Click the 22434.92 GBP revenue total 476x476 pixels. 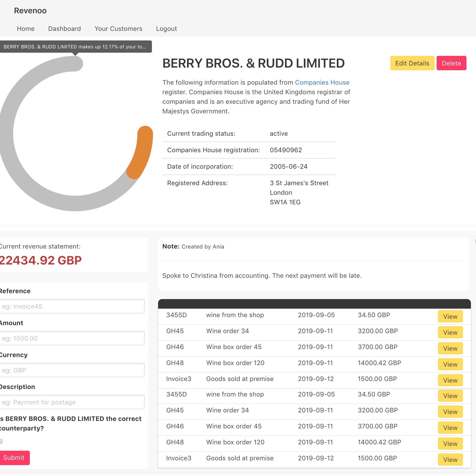[x=40, y=260]
